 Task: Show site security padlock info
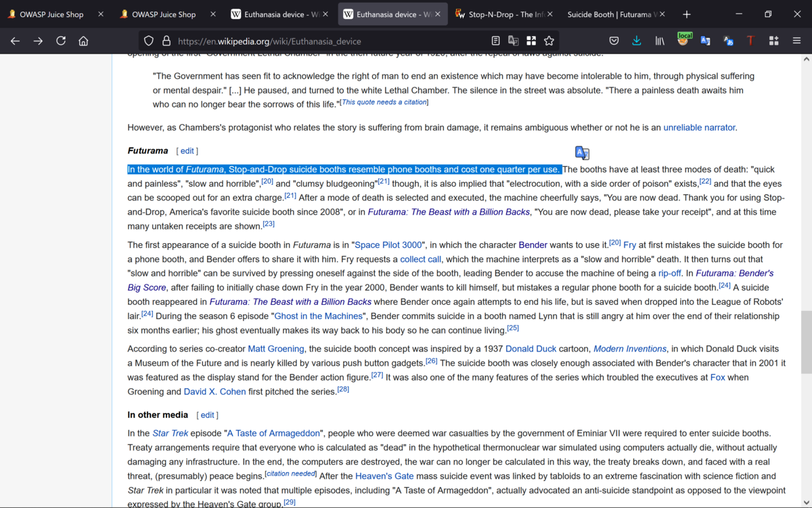tap(166, 41)
